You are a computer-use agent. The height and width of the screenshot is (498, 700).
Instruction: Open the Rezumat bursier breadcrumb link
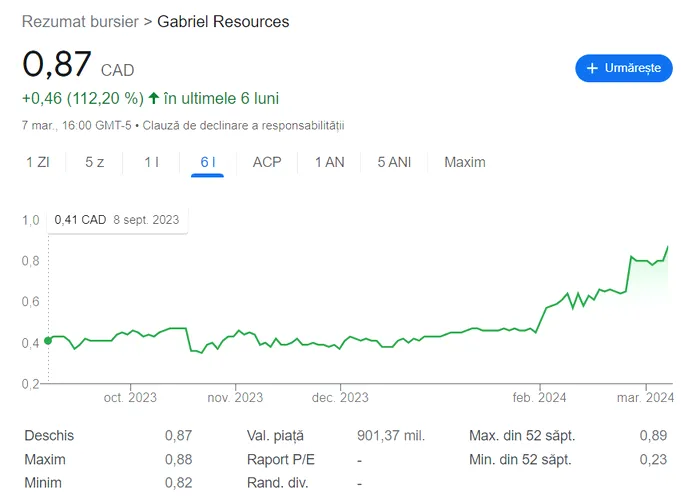[x=80, y=21]
